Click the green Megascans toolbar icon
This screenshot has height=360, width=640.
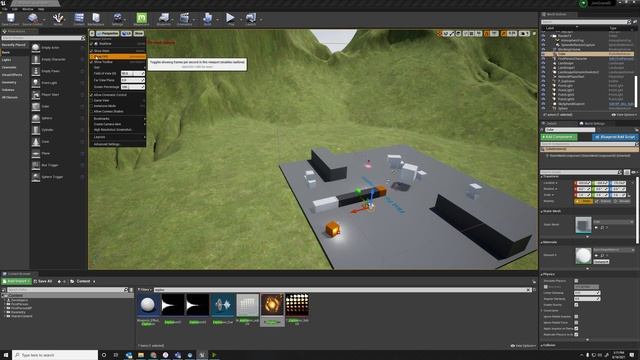pyautogui.click(x=141, y=18)
